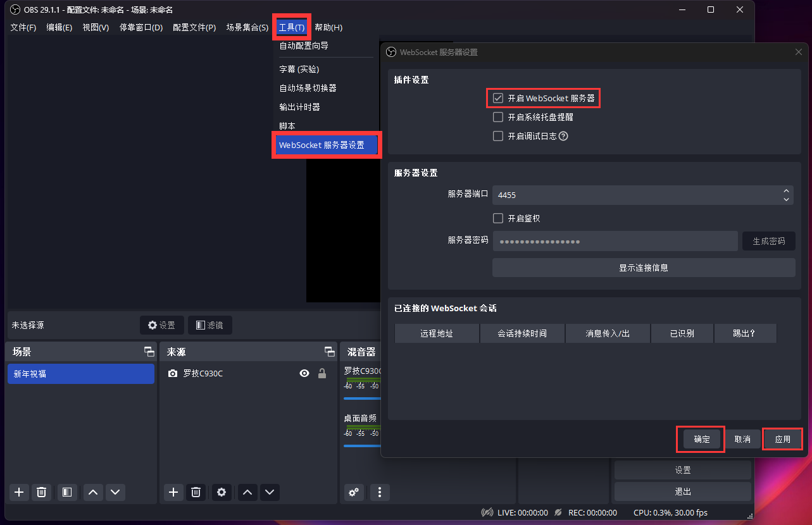812x525 pixels.
Task: Enable 开启鉴权 authentication checkbox
Action: [498, 218]
